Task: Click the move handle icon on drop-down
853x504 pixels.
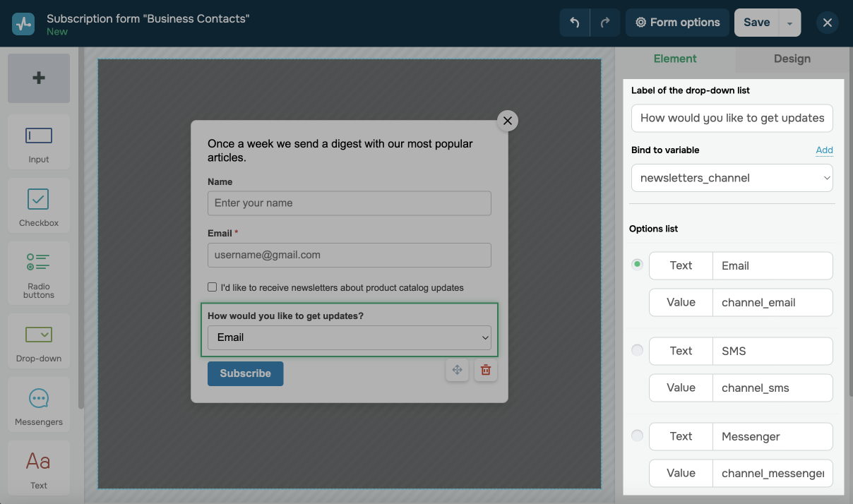Action: click(457, 370)
